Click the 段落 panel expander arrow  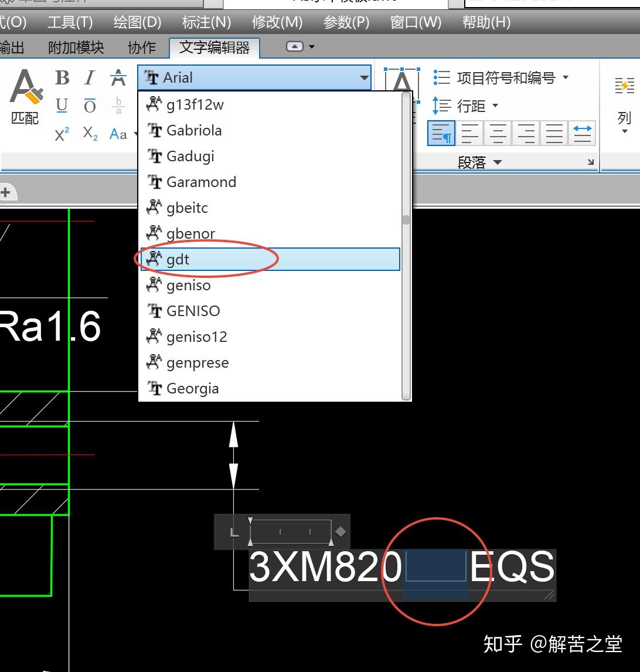pyautogui.click(x=591, y=162)
